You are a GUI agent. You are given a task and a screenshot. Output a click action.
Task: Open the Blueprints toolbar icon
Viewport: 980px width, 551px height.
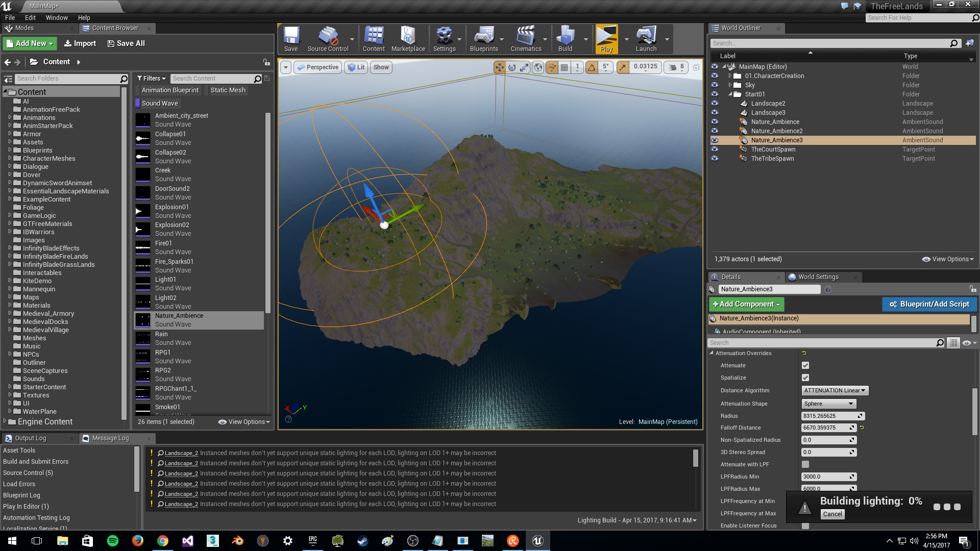pyautogui.click(x=484, y=39)
